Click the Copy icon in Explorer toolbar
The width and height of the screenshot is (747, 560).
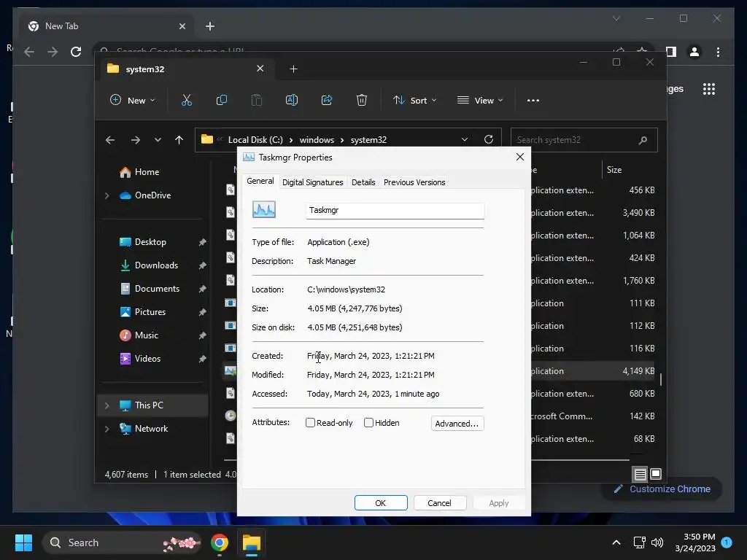pos(222,101)
